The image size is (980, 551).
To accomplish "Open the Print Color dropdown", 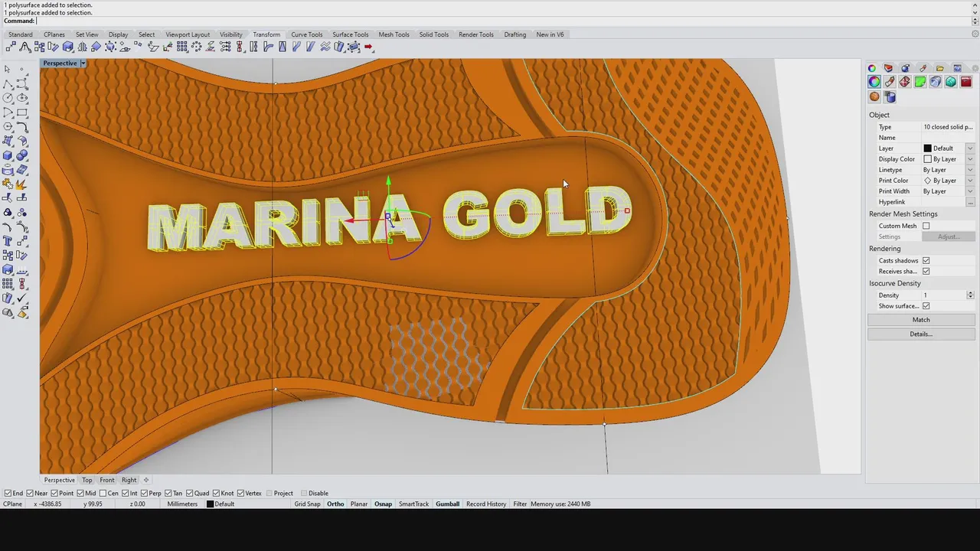I will [970, 181].
